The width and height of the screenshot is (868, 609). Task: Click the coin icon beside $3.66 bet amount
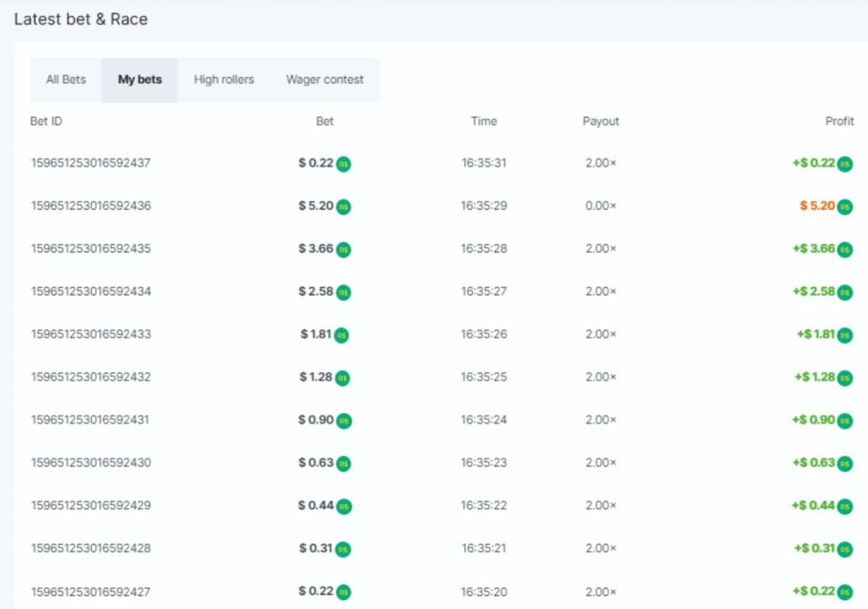[344, 249]
